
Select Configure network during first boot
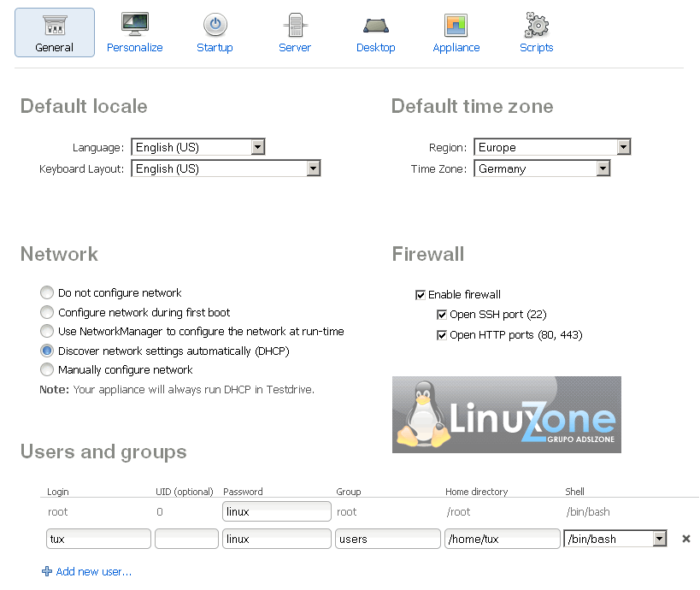[47, 312]
